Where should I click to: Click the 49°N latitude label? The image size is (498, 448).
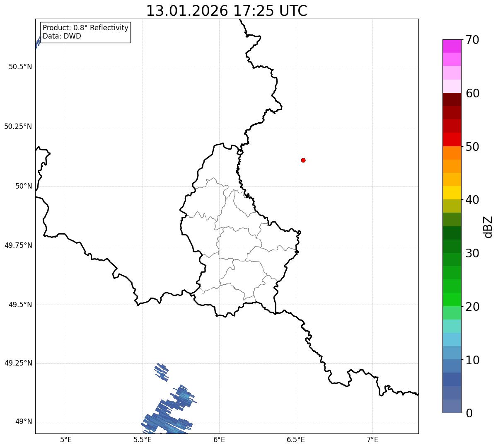pyautogui.click(x=24, y=422)
